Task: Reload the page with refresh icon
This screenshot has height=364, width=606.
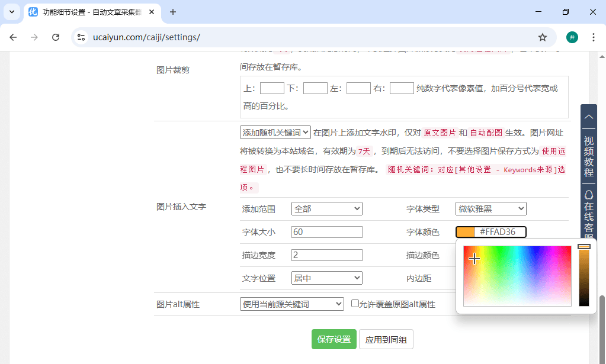Action: [56, 37]
